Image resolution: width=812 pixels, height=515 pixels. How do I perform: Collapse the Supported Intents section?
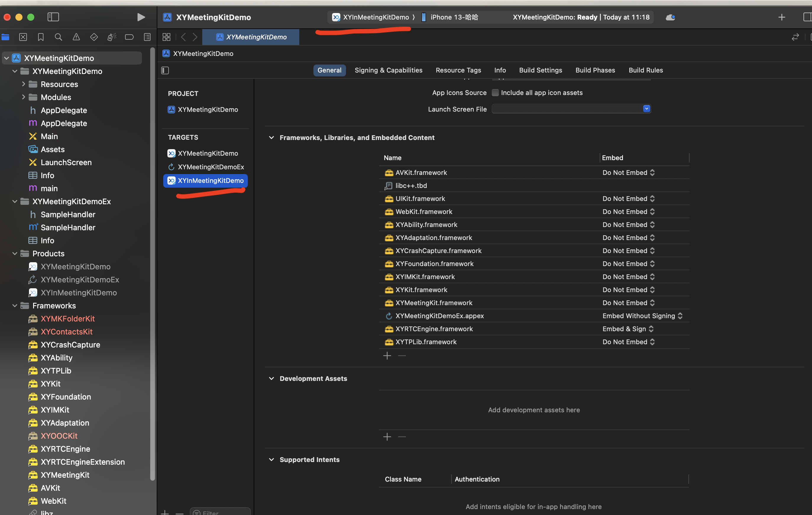(x=271, y=459)
